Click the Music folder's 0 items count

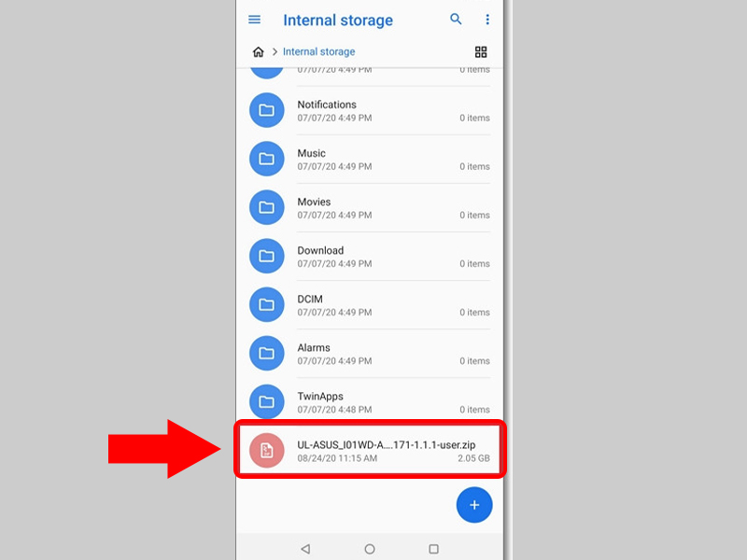[x=474, y=167]
